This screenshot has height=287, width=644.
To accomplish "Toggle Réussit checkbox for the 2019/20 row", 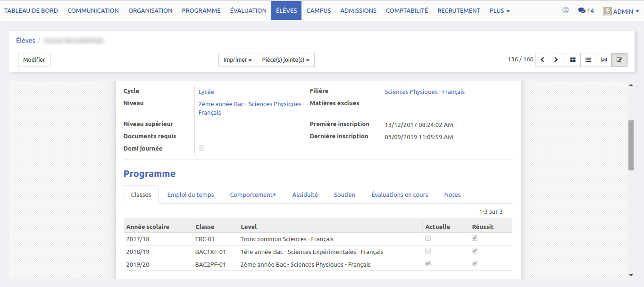I will (475, 263).
